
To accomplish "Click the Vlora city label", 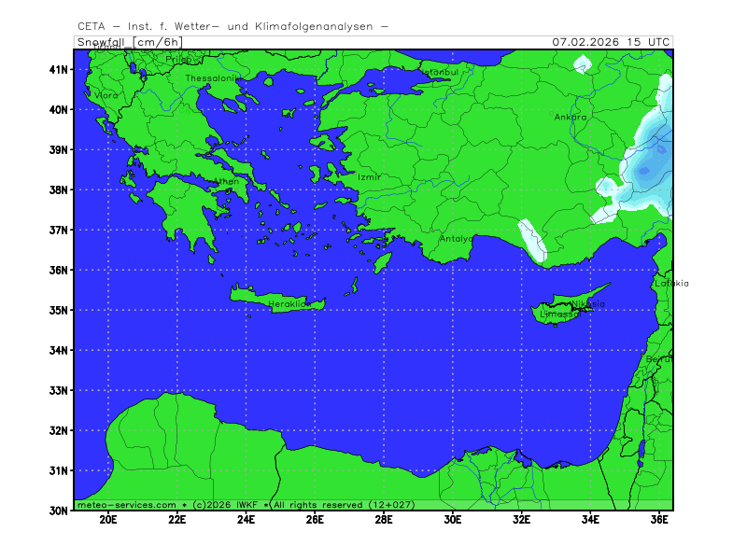I will tap(106, 95).
